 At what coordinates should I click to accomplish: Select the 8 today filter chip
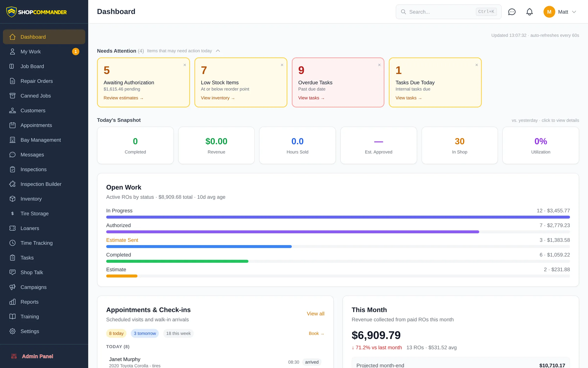point(116,333)
